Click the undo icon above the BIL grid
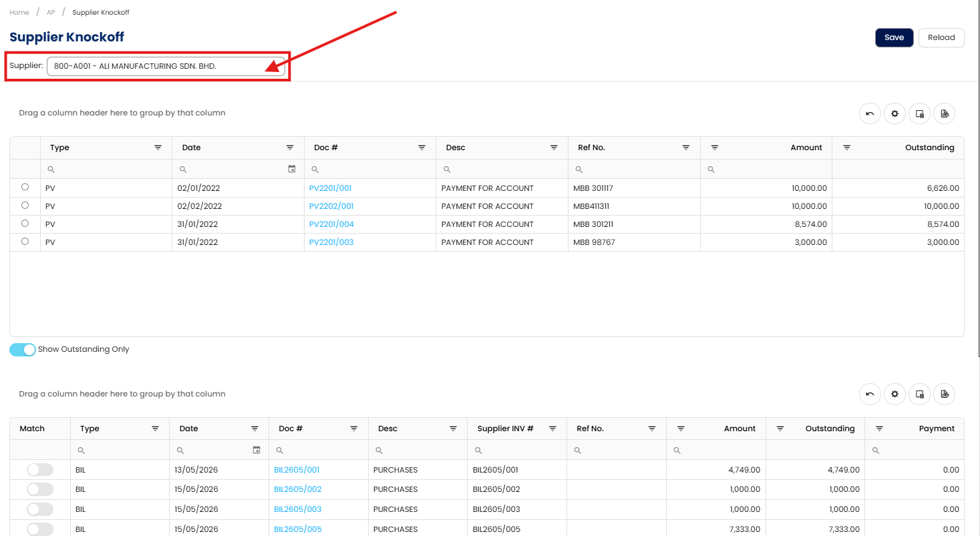This screenshot has height=536, width=980. [x=870, y=394]
